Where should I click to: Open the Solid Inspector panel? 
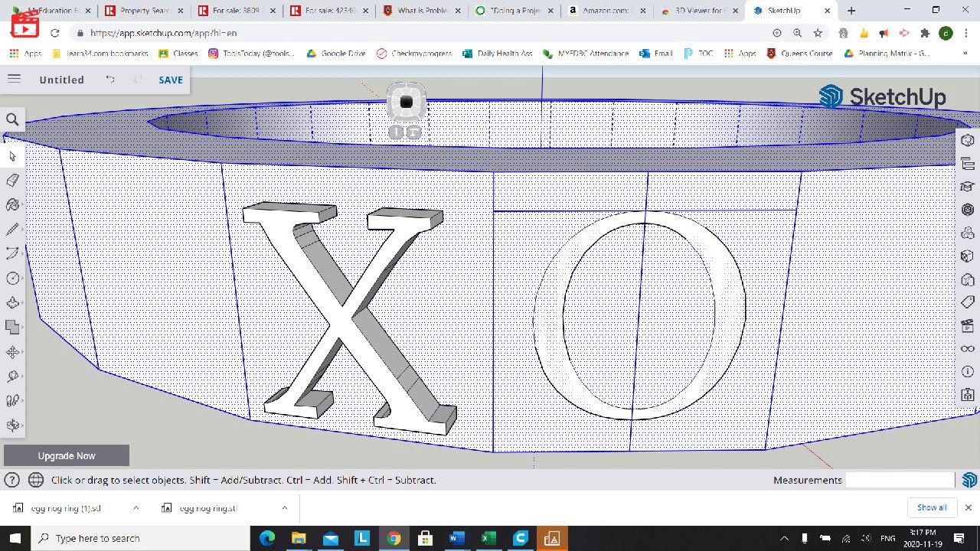(968, 395)
